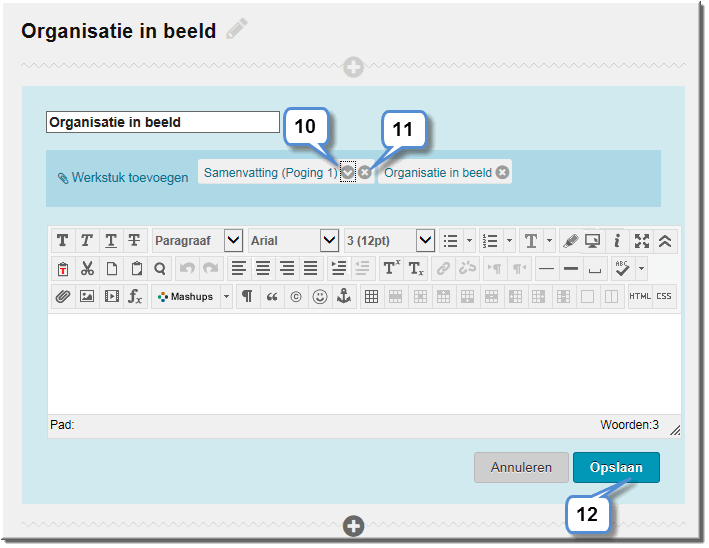Click the paste as text clipboard icon
Viewport: 709px width, 548px height.
coord(63,269)
